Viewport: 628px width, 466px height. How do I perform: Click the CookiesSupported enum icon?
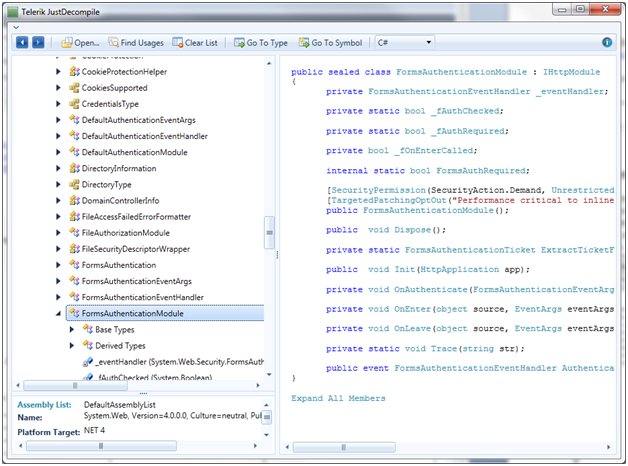click(x=74, y=88)
